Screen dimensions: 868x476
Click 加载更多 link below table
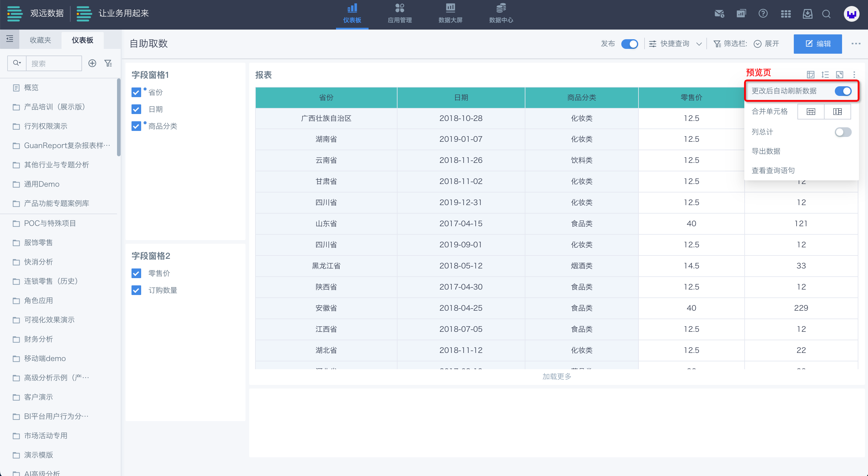[x=557, y=376]
